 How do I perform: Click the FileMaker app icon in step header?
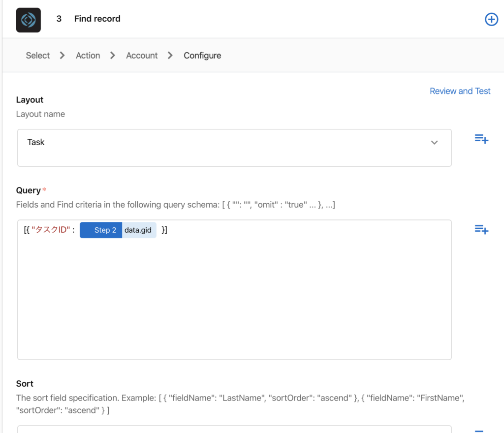(x=29, y=20)
